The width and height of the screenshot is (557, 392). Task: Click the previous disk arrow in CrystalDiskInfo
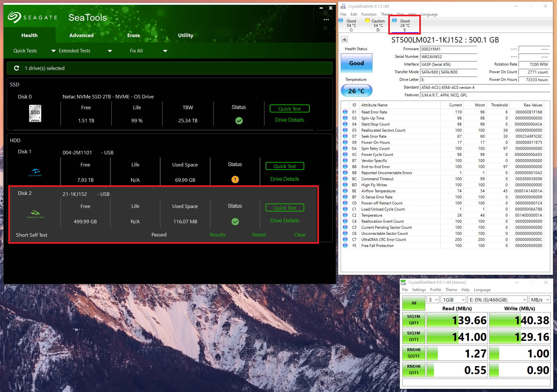(344, 39)
